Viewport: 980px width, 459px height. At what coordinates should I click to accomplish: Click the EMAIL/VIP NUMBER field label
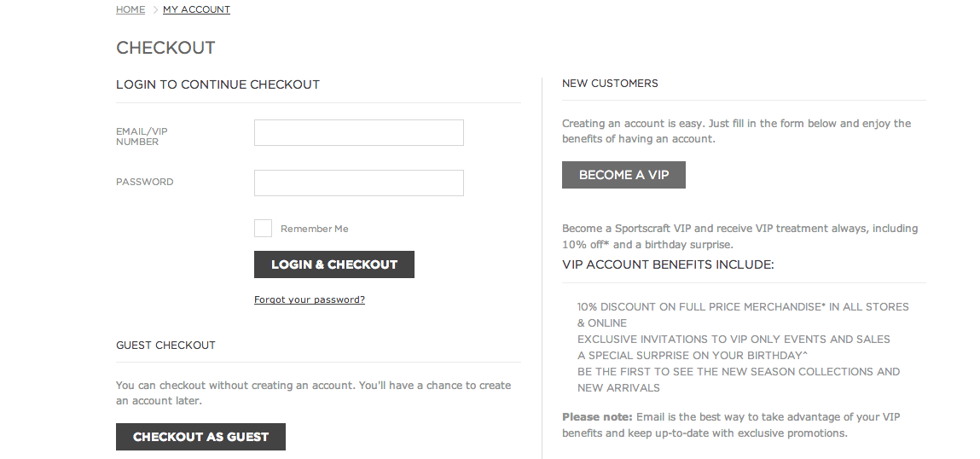coord(142,137)
